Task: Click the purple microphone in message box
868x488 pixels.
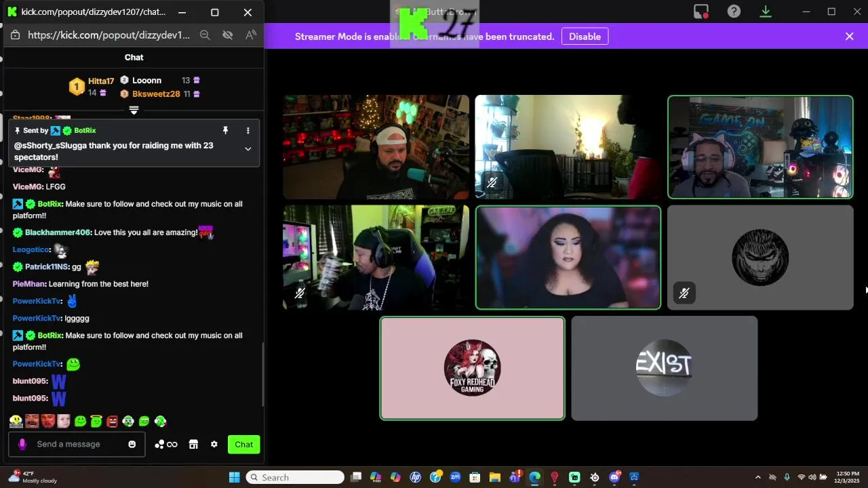Action: [x=22, y=444]
